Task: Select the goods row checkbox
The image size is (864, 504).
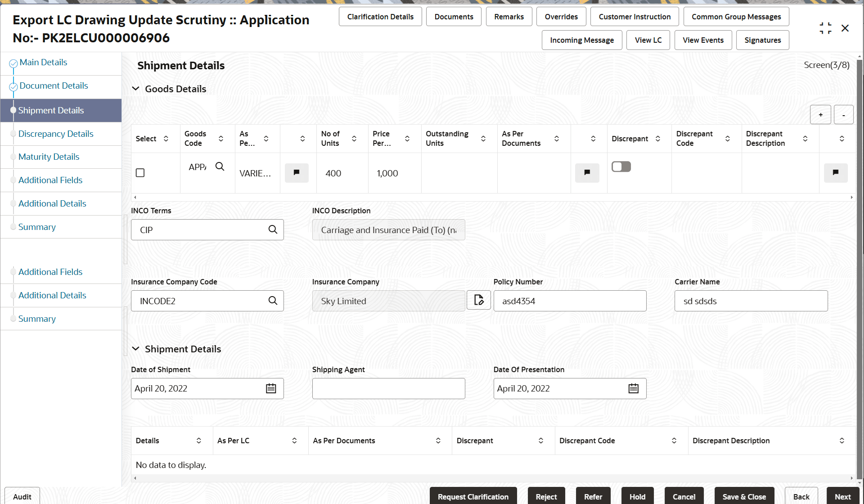Action: (x=140, y=172)
